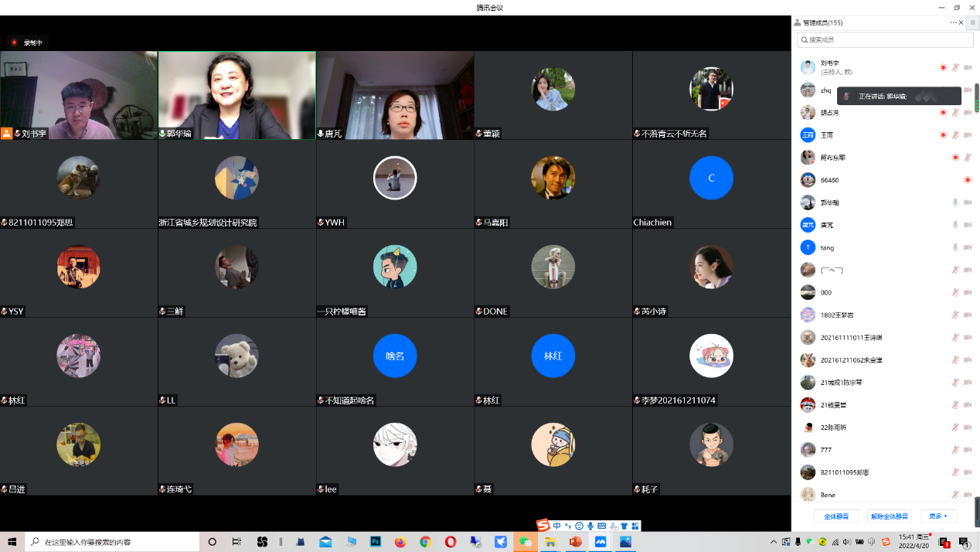This screenshot has height=552, width=980.
Task: Click the 全体静音 mute all button
Action: coord(836,516)
